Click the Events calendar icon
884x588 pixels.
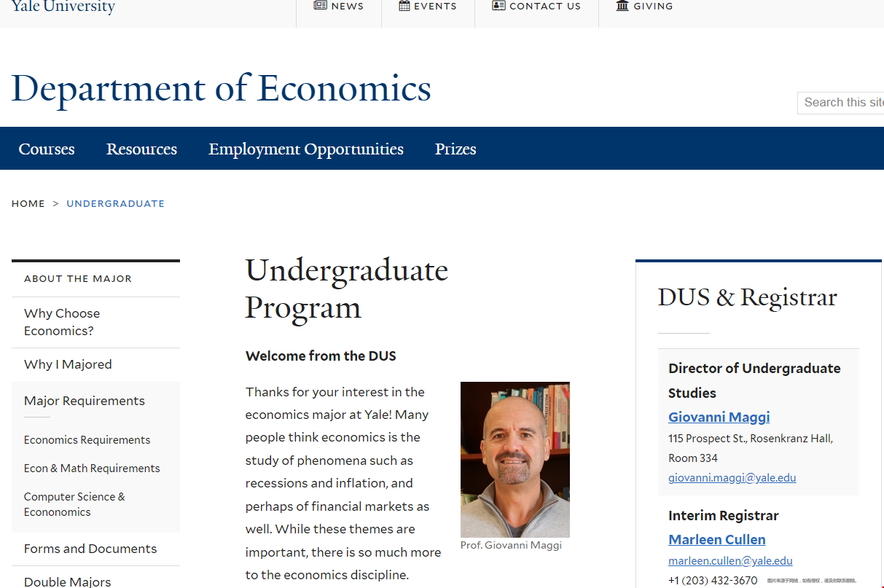[x=404, y=6]
